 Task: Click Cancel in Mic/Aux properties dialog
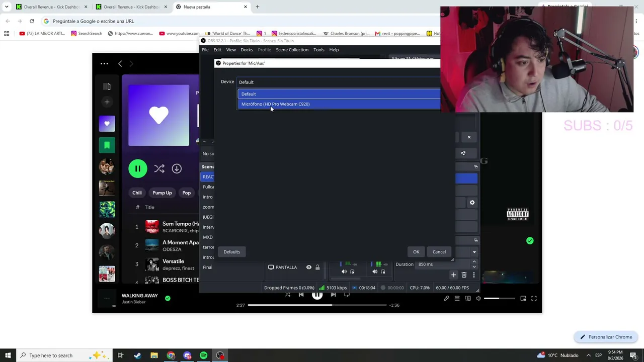439,252
